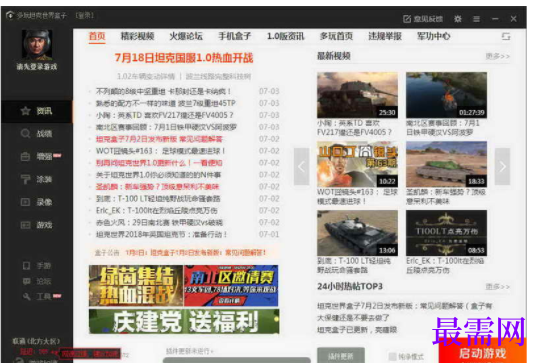544x363 pixels.
Task: Open headline 7月18日坦克国服1.0热血开战
Action: pos(184,58)
